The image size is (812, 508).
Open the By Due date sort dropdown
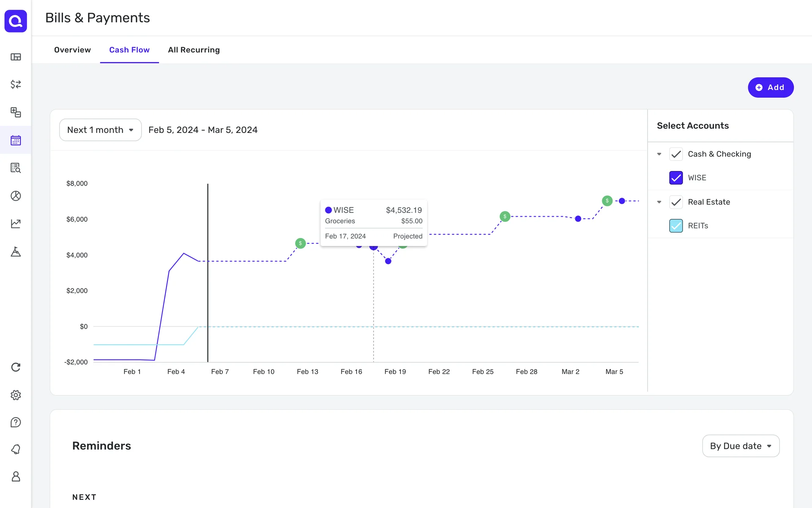point(741,446)
